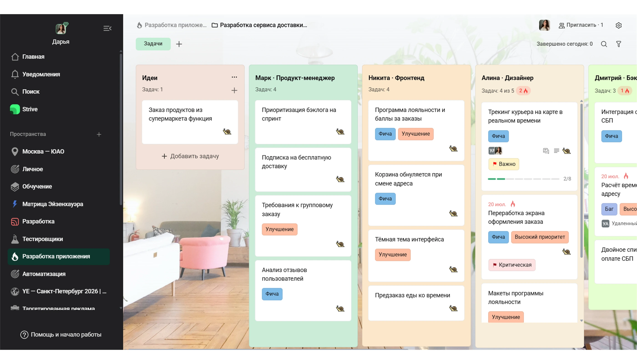Open Помощь и начало работы link
Viewport: 637px width, 364px height.
point(61,334)
